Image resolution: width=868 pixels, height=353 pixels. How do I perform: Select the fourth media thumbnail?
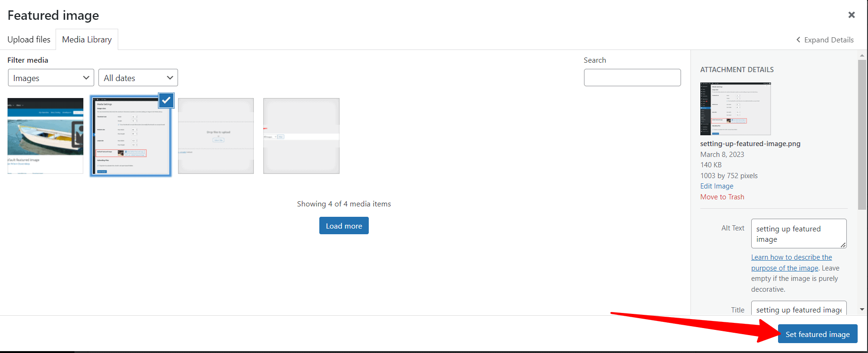(x=301, y=136)
